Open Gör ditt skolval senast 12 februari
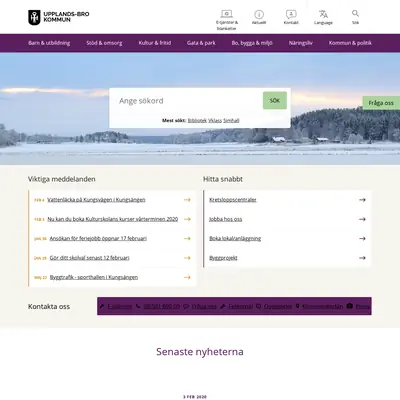Screen dimensions: 400x400 [89, 258]
